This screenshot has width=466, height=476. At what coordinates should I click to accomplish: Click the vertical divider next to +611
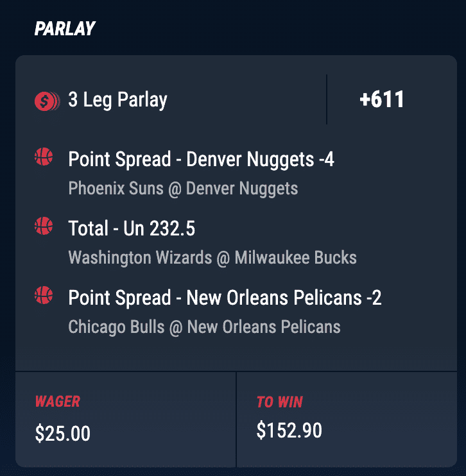click(327, 99)
